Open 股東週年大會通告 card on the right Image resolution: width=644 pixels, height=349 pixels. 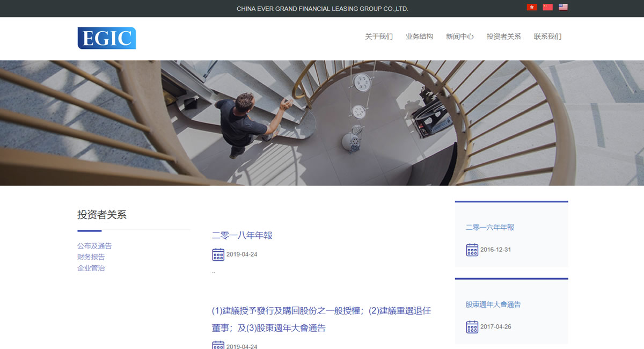(x=493, y=304)
